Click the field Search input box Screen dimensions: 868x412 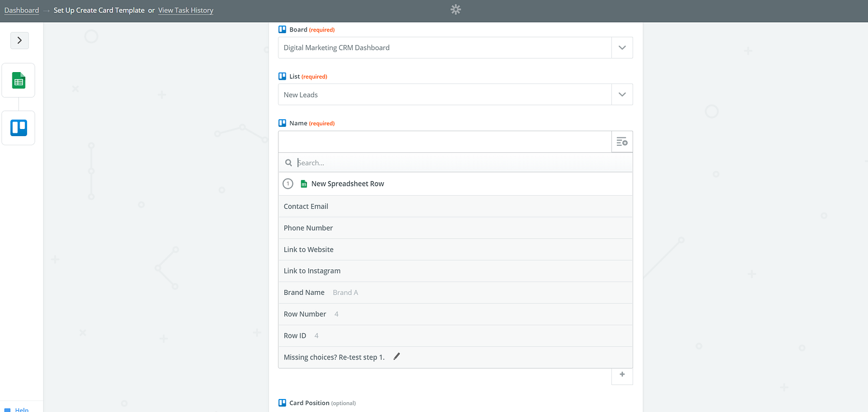click(x=461, y=163)
